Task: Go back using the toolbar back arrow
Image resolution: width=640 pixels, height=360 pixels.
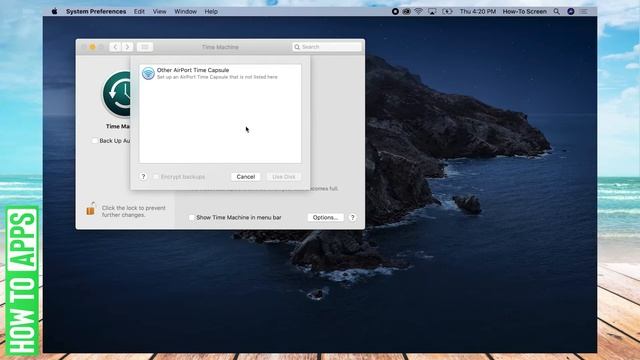Action: click(x=115, y=47)
